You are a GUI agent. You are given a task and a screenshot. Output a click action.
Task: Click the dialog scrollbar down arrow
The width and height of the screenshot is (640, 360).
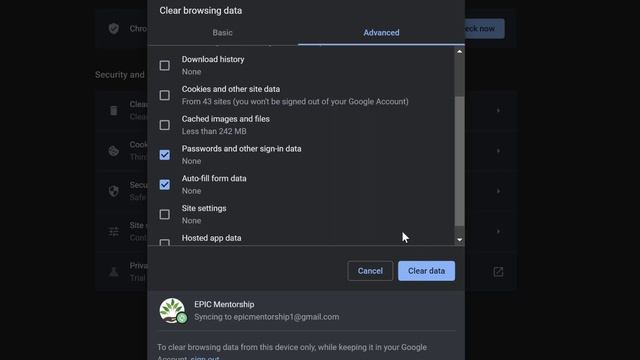pyautogui.click(x=460, y=240)
